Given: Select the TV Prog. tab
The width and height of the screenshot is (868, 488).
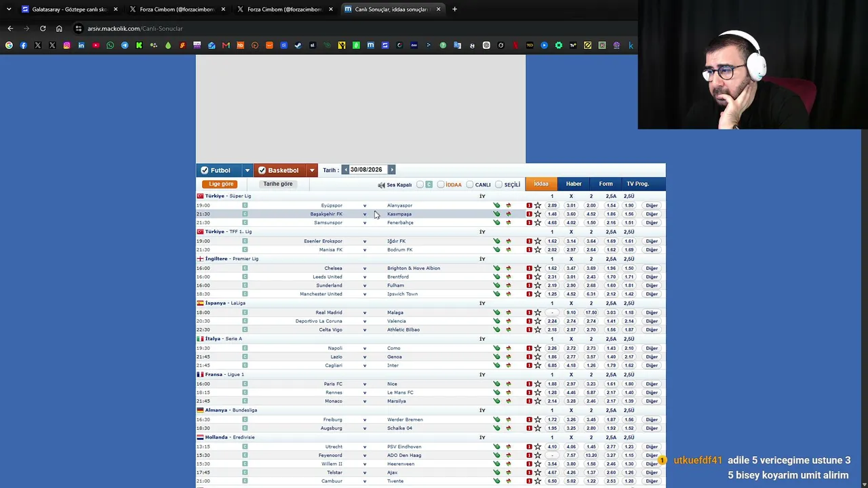Looking at the screenshot, I should 637,184.
